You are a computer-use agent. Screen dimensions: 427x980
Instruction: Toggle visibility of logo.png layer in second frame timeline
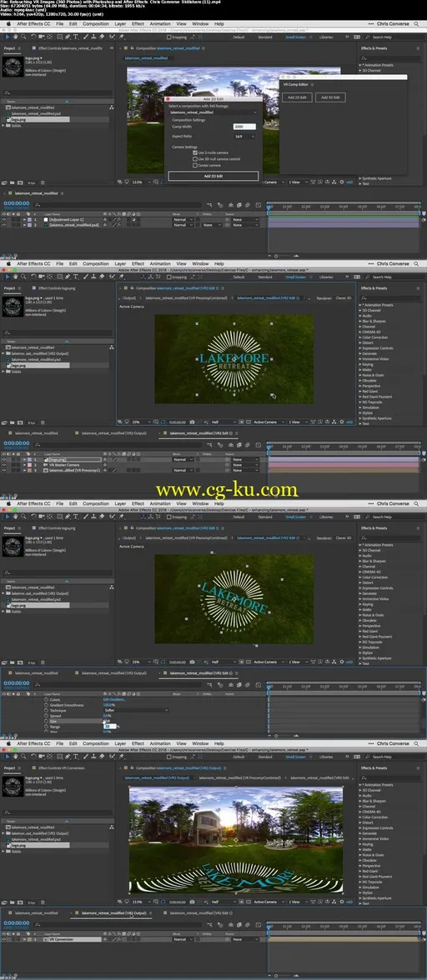4,459
